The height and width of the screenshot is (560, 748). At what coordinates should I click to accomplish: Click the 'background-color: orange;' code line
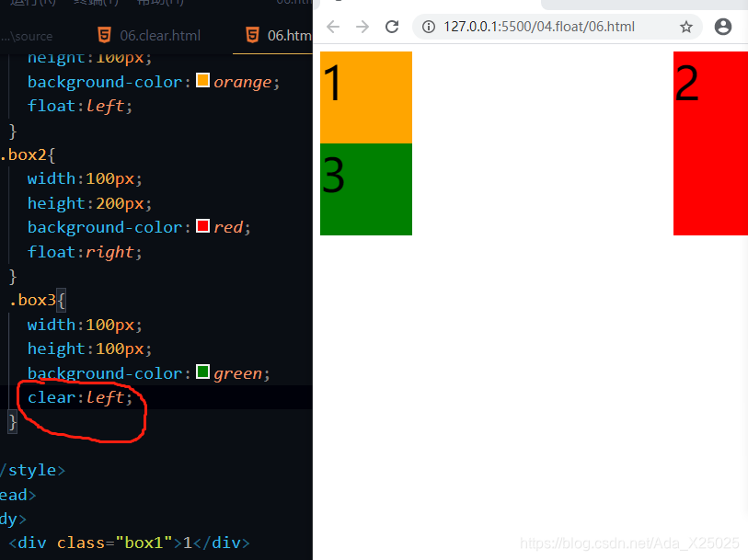pos(154,82)
